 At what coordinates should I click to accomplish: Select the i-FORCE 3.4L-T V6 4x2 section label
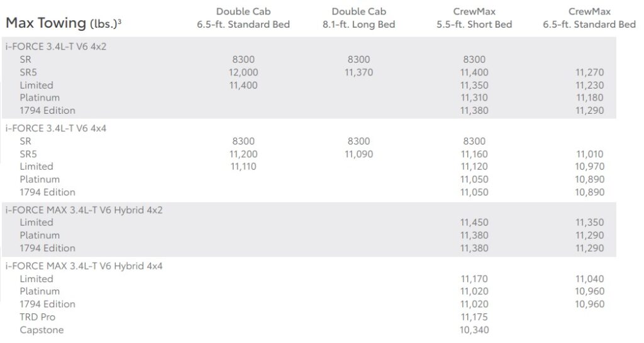click(x=56, y=46)
